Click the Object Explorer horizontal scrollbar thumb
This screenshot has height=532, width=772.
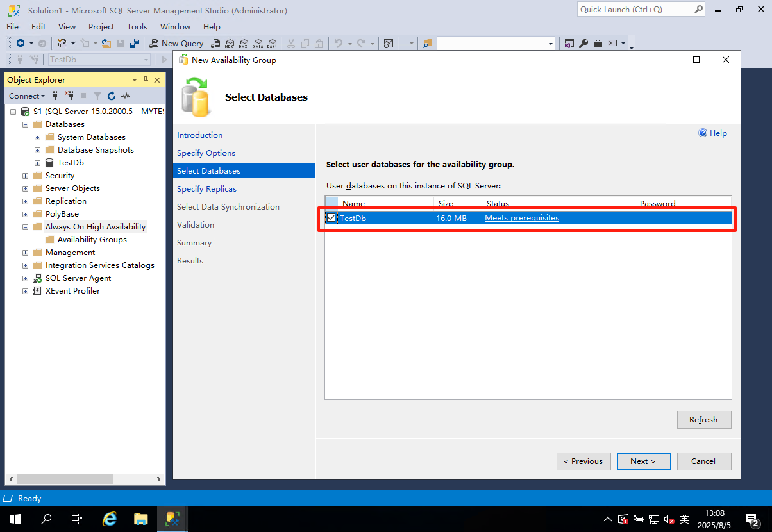(x=65, y=479)
